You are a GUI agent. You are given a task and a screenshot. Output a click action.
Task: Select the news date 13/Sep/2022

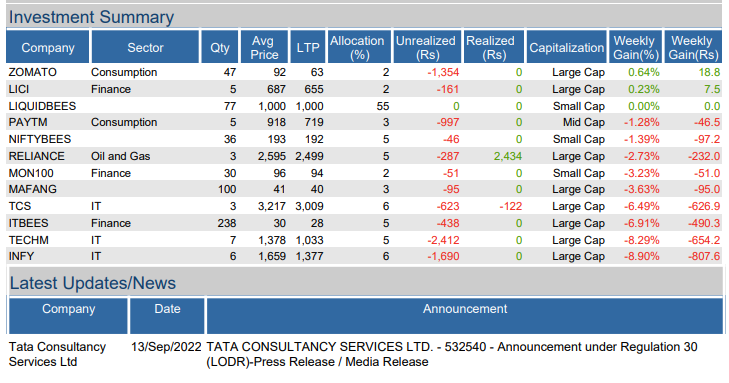(x=166, y=347)
